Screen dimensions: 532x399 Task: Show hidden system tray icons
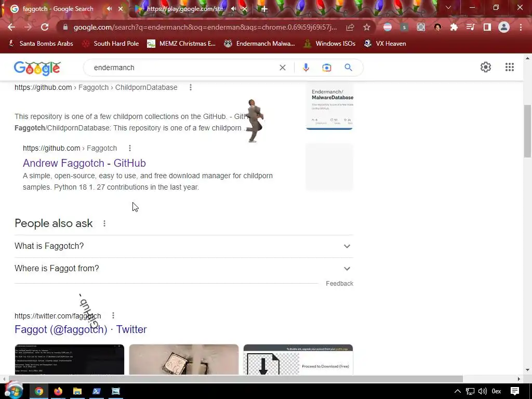[457, 391]
